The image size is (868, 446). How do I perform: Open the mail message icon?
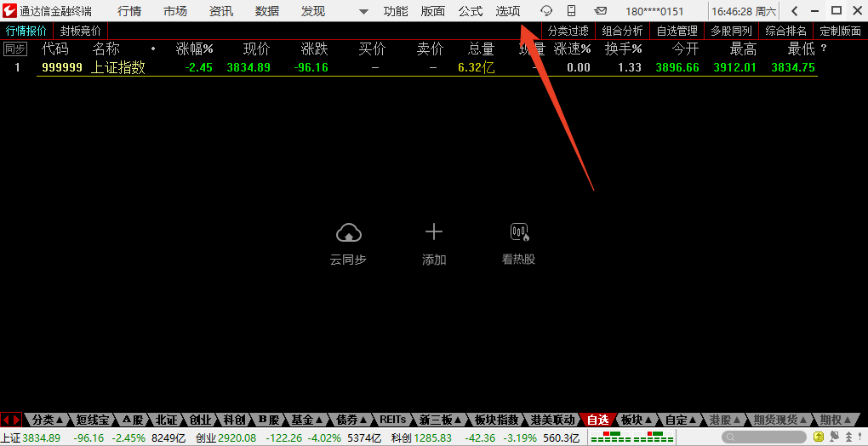point(601,11)
